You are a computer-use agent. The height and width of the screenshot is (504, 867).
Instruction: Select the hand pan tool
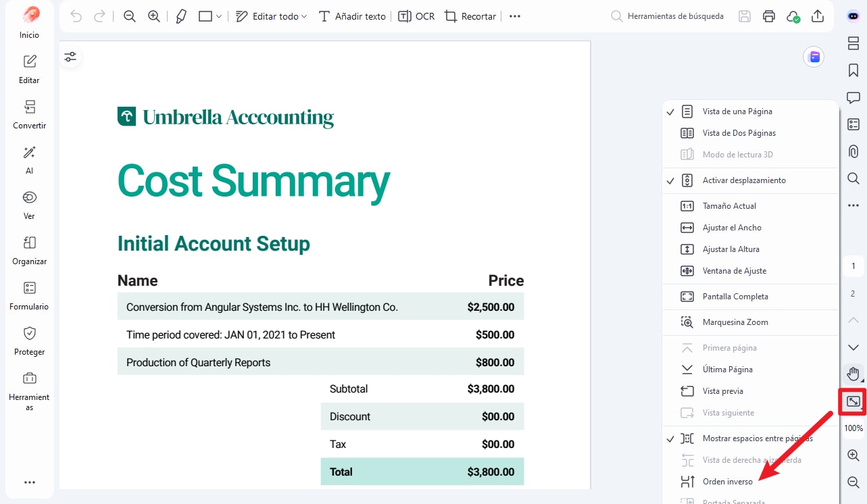pos(853,374)
